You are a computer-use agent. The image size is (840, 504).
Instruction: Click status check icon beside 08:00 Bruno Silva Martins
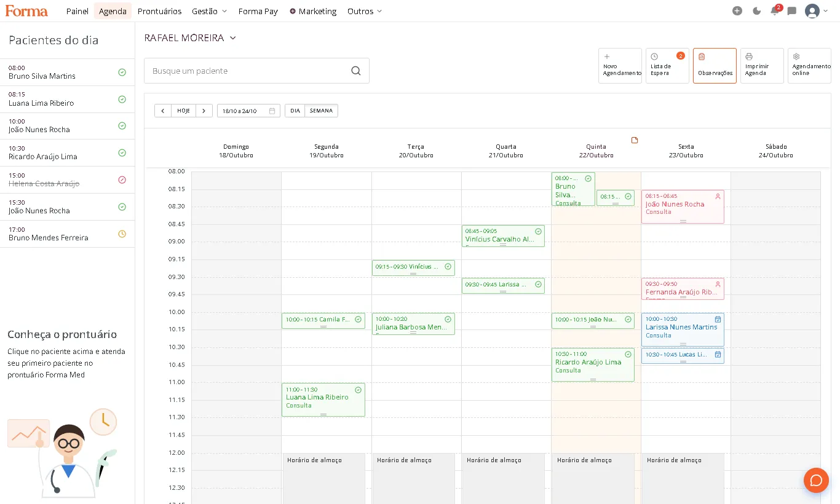[x=122, y=72]
